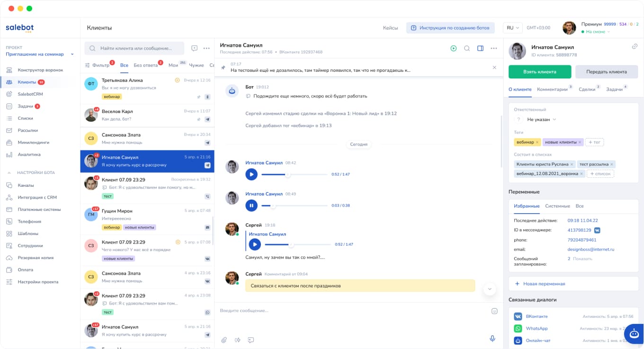Open Рассылки section
The height and width of the screenshot is (349, 644).
coord(28,130)
